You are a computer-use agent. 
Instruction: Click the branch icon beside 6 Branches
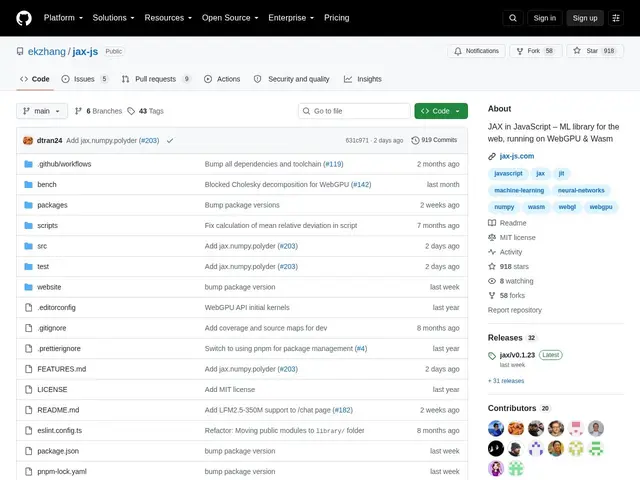pyautogui.click(x=78, y=111)
